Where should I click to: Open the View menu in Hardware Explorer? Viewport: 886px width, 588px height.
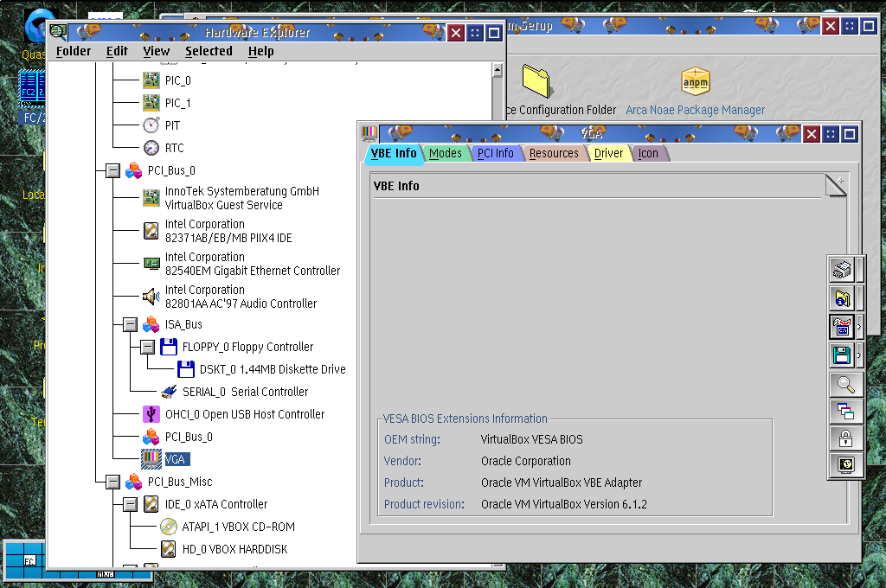click(156, 51)
